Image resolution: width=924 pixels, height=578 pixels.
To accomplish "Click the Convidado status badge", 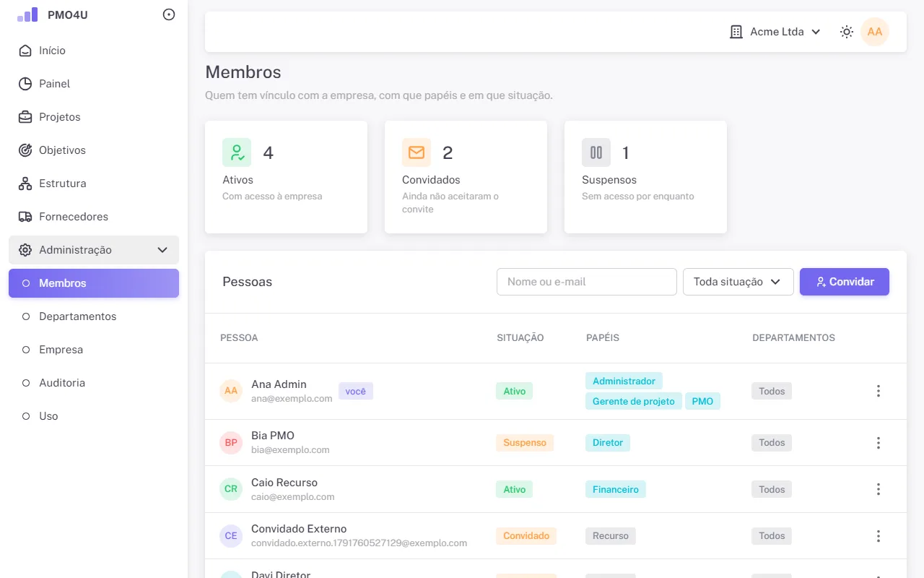I will pos(526,536).
